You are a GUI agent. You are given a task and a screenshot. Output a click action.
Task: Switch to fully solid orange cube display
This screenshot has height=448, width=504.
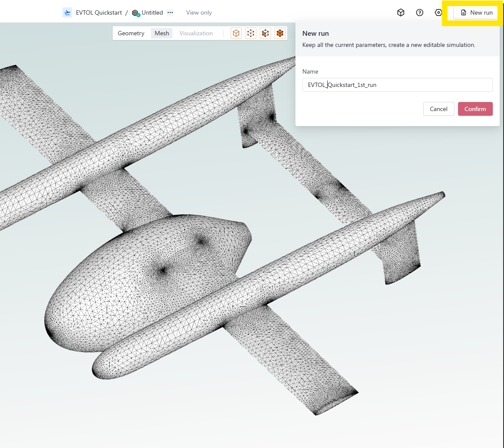(x=280, y=33)
